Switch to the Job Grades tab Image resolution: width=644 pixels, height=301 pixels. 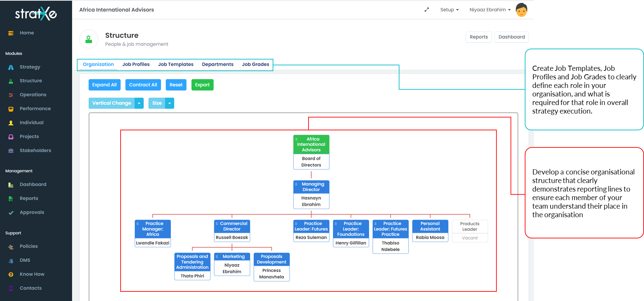256,64
